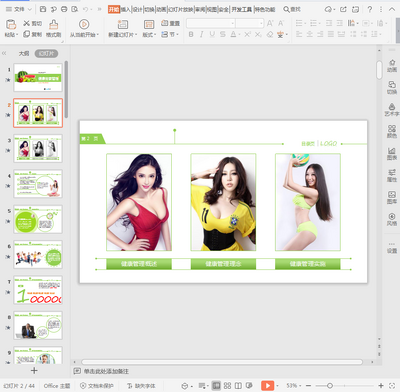
Task: Click the help question mark icon
Action: tap(370, 9)
